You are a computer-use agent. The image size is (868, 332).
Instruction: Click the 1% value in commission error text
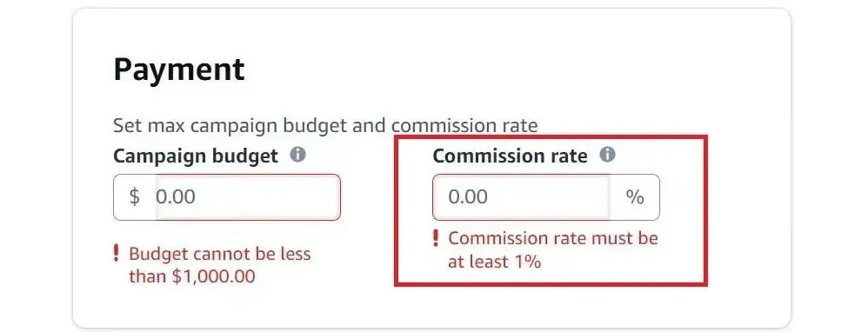(x=528, y=262)
